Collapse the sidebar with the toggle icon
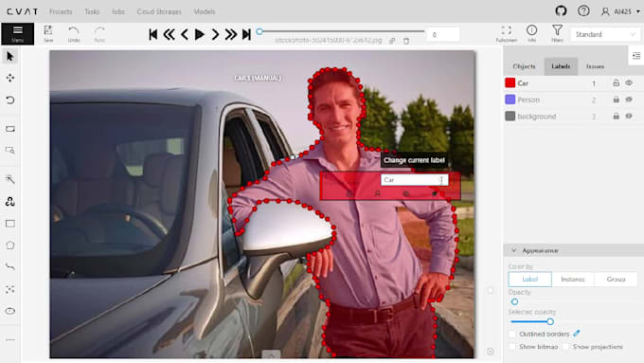 click(x=636, y=56)
